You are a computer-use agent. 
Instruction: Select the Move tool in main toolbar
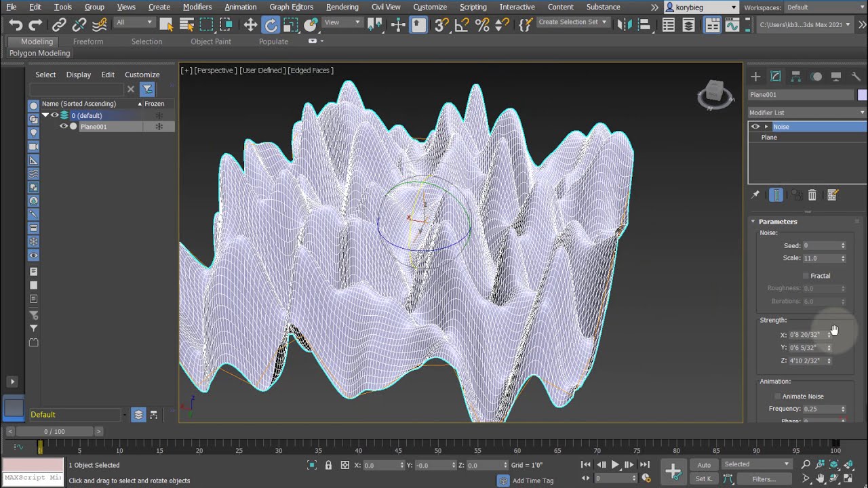pos(250,25)
